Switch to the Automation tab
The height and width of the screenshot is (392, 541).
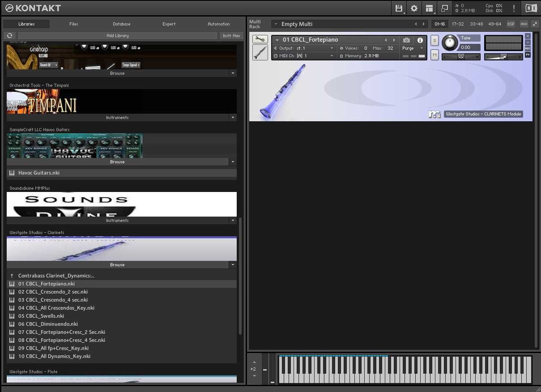(219, 24)
